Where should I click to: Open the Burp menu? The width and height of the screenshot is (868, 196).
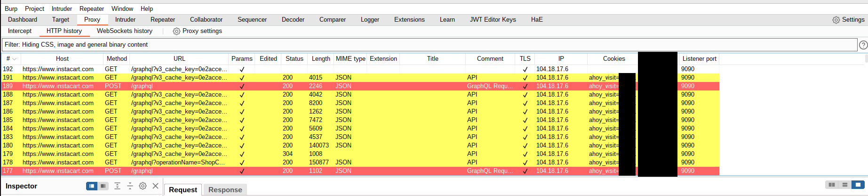[11, 8]
